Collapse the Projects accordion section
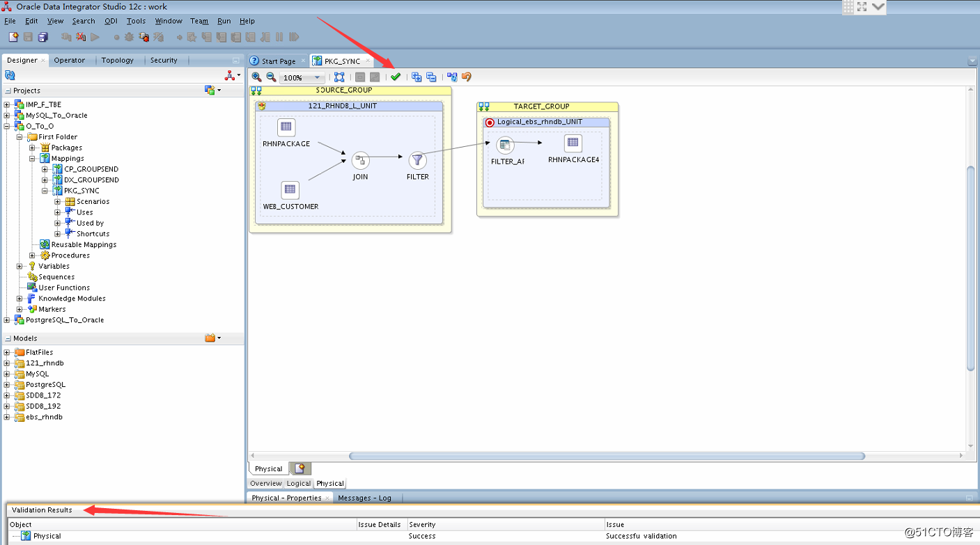 click(x=8, y=90)
